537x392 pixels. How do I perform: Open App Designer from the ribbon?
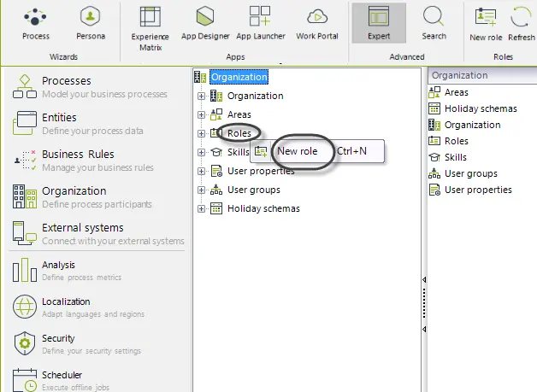[x=205, y=24]
